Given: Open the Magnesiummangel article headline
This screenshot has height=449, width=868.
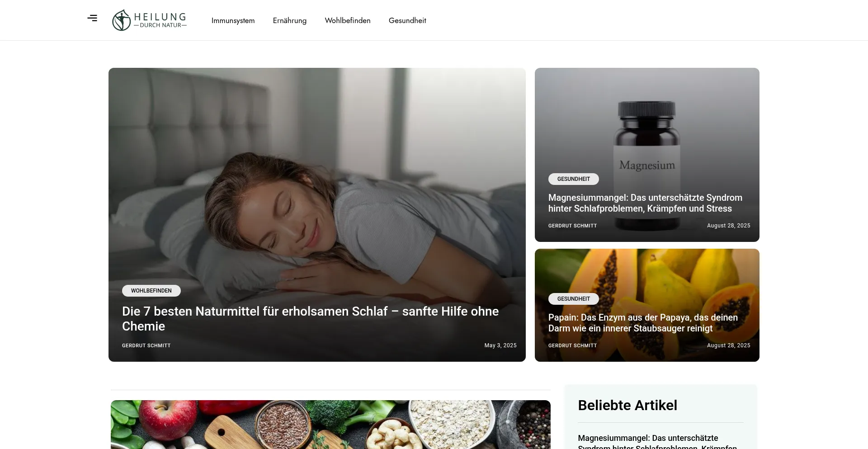Looking at the screenshot, I should tap(645, 203).
